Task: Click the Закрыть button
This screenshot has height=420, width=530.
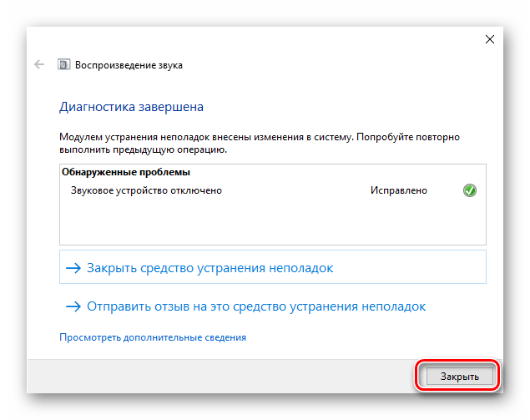Action: tap(459, 377)
